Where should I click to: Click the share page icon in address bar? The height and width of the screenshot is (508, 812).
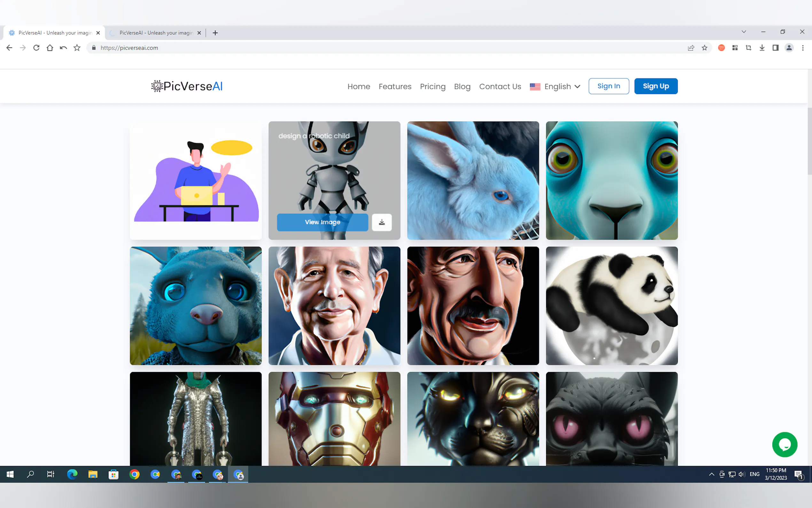point(691,48)
